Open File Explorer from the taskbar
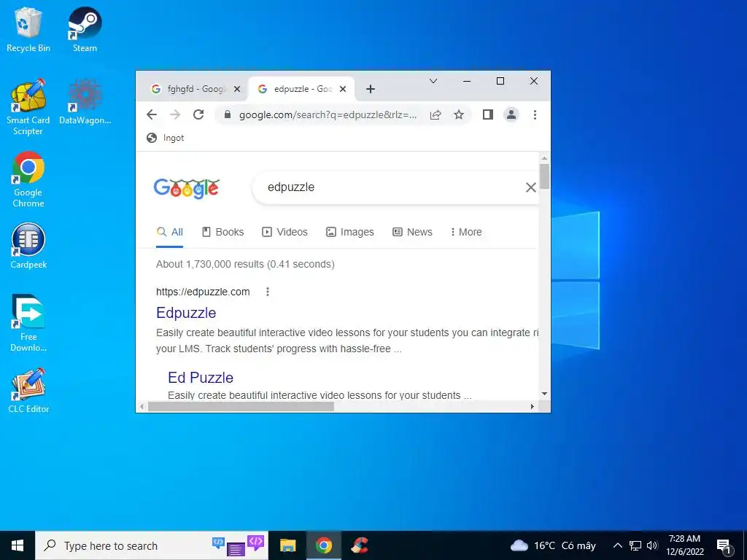Image resolution: width=747 pixels, height=560 pixels. coord(287,545)
